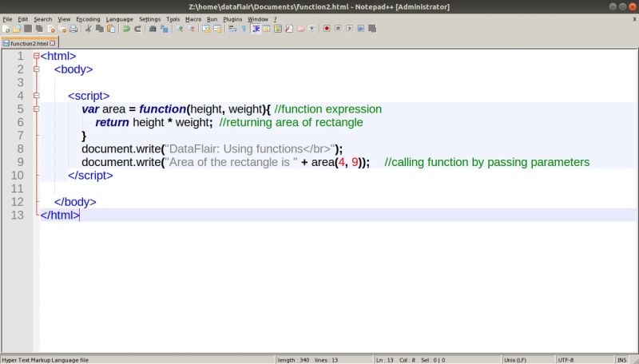The height and width of the screenshot is (364, 639).
Task: Open the Macro menu
Action: pos(193,19)
